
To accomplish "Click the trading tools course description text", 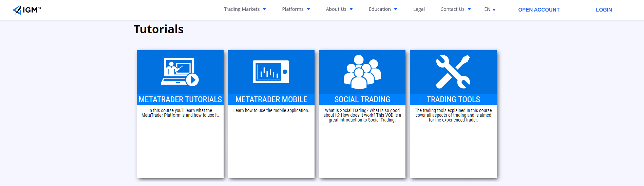I will 453,115.
